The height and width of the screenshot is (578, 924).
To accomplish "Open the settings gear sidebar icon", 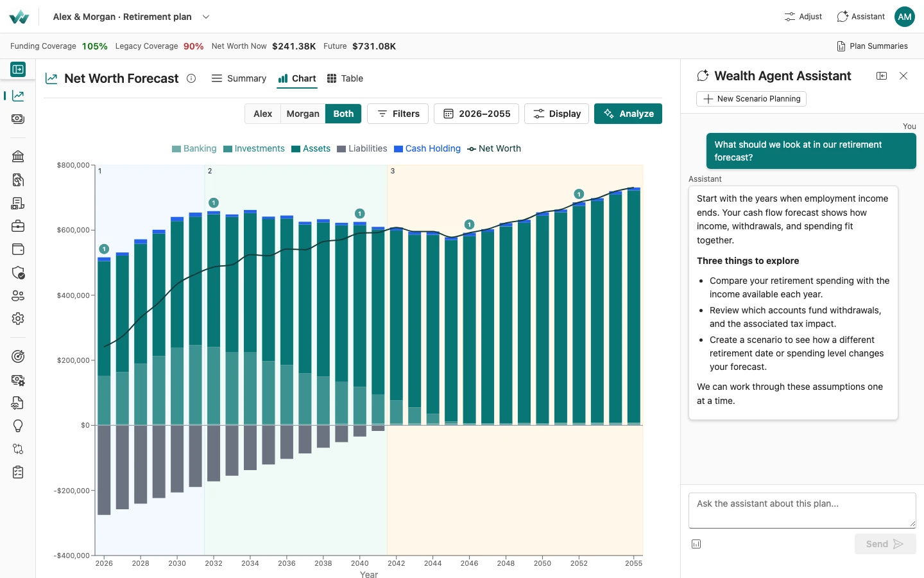I will 18,319.
